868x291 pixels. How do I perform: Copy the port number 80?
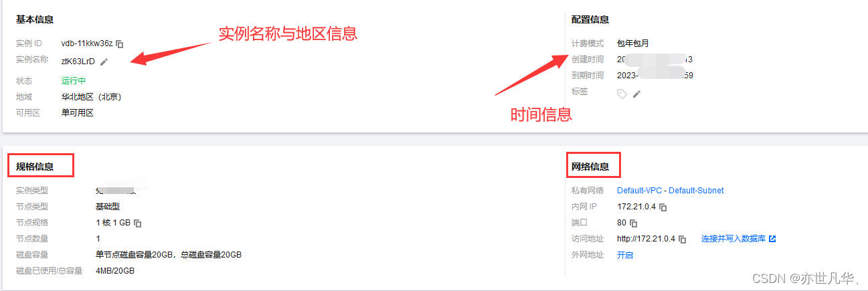click(x=634, y=223)
